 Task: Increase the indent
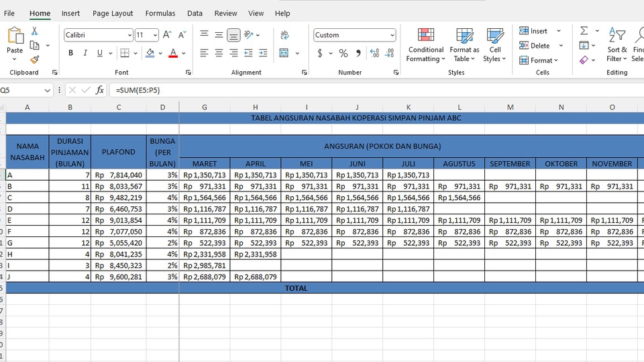click(263, 53)
